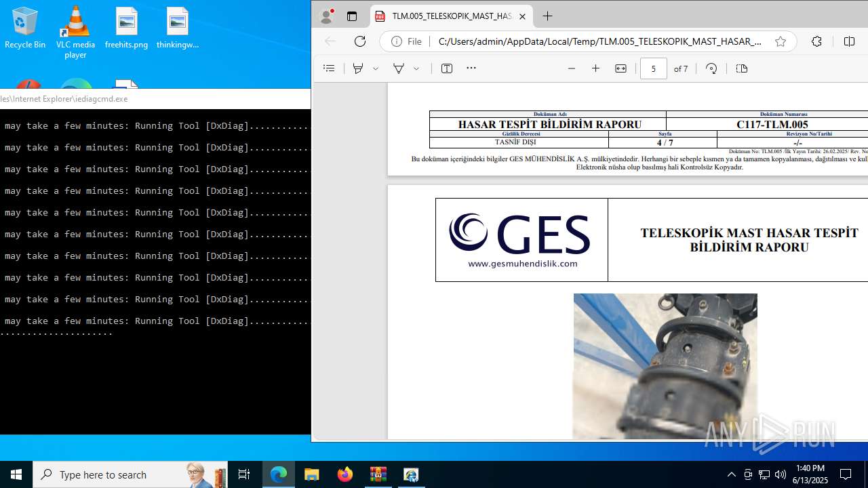Viewport: 868px width, 488px height.
Task: View file site information icon
Action: [407, 41]
